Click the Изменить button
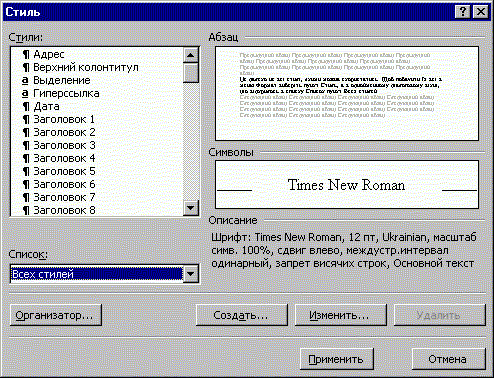 pos(341,315)
